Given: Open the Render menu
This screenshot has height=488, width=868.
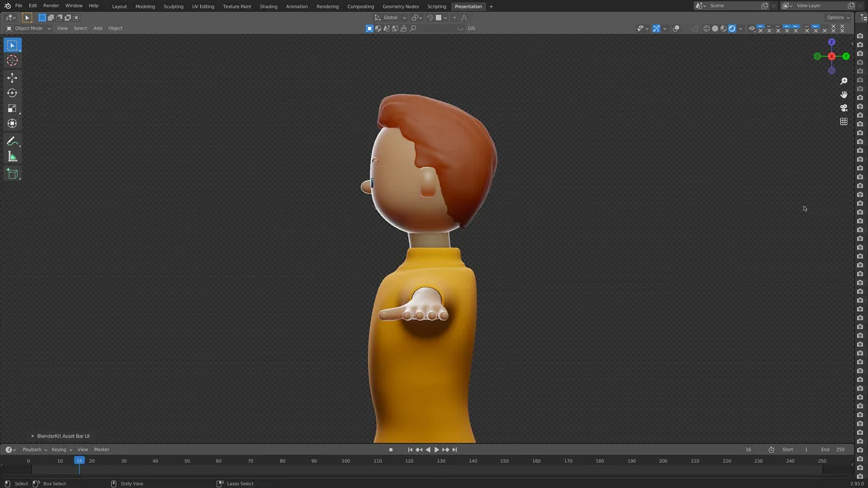Looking at the screenshot, I should (51, 5).
